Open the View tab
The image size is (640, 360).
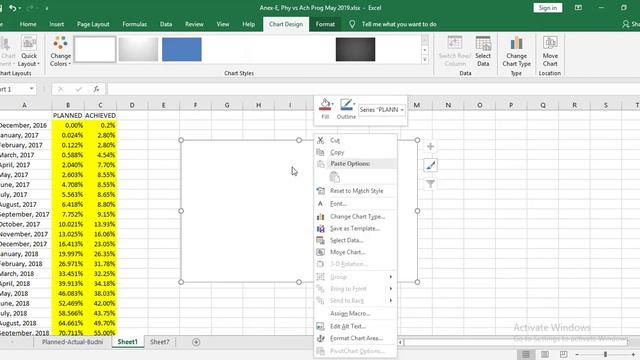[x=222, y=24]
